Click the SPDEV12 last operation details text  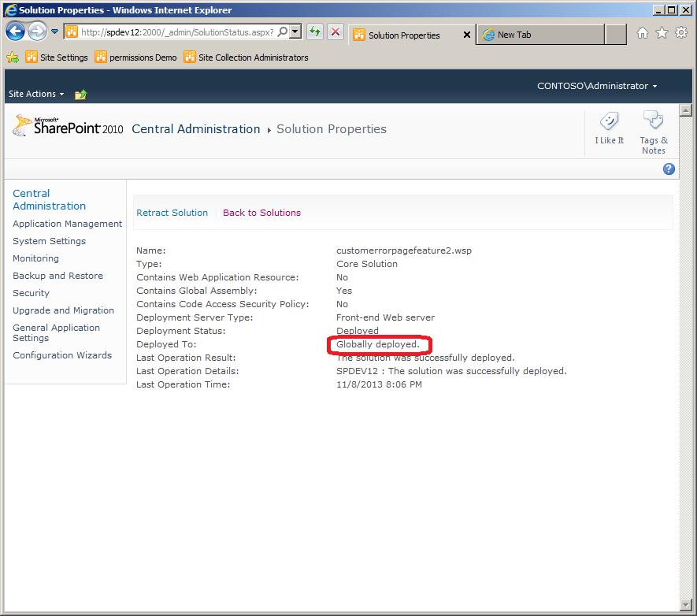[451, 371]
